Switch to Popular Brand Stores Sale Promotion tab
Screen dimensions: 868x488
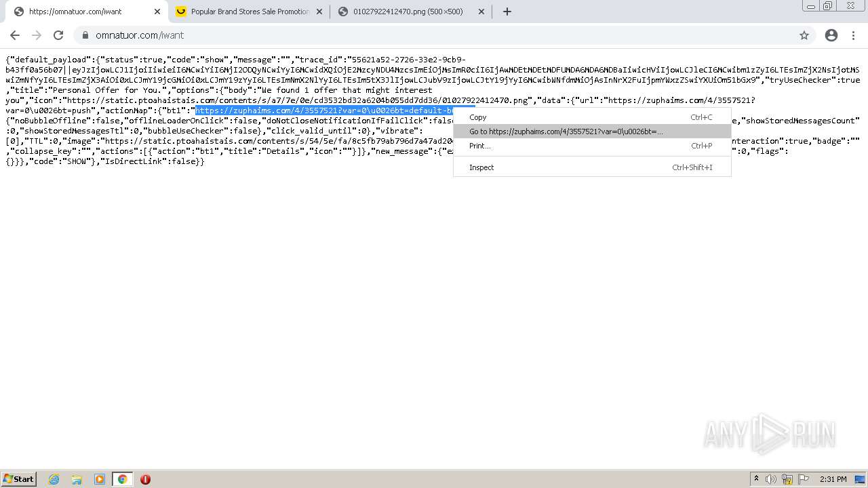250,12
